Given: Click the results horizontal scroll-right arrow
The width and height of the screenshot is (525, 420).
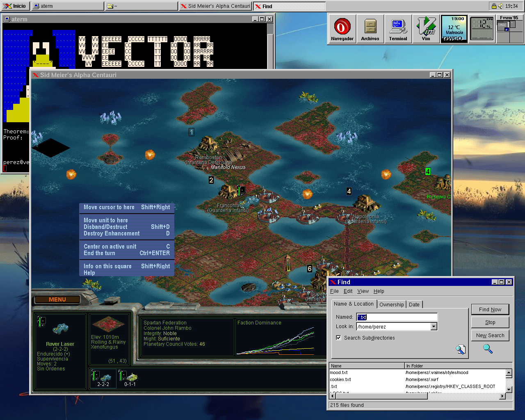Looking at the screenshot, I should click(x=503, y=396).
